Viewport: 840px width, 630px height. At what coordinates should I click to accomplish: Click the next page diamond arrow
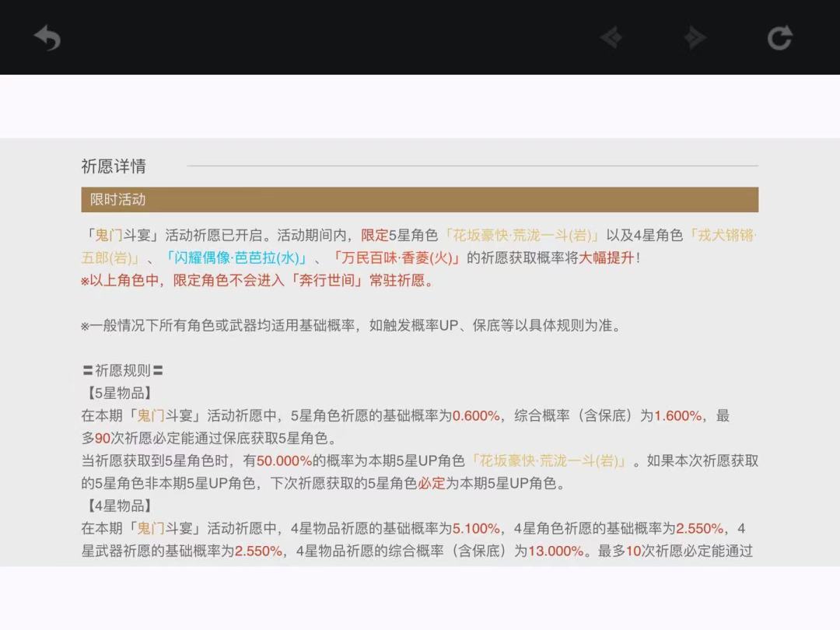pyautogui.click(x=694, y=37)
